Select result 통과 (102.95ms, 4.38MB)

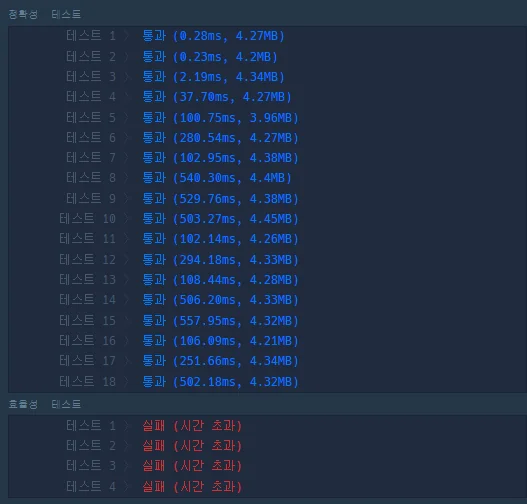[x=220, y=158]
